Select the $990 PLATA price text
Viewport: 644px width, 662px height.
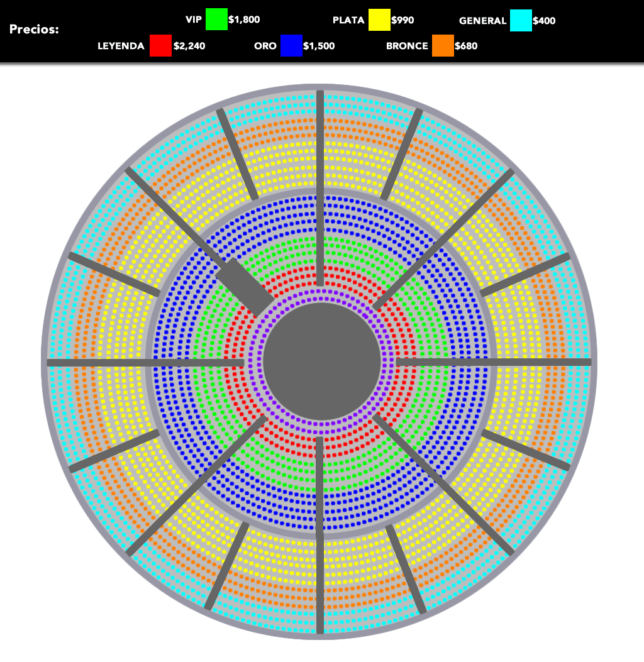(x=402, y=20)
